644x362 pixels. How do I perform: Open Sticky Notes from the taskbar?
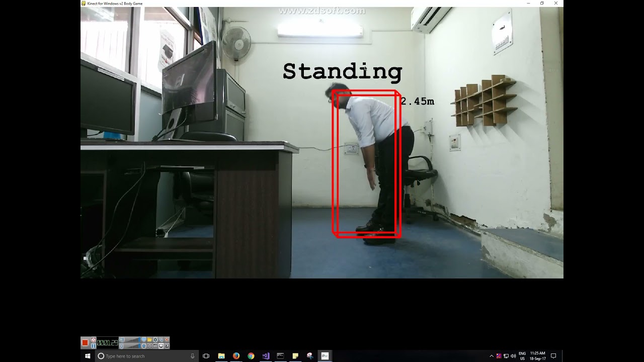(x=295, y=356)
